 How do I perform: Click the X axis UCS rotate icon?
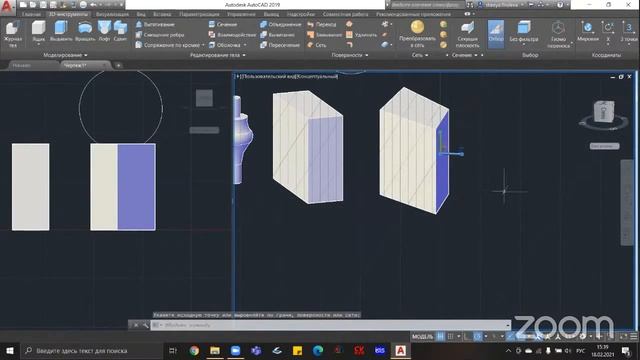[x=608, y=28]
